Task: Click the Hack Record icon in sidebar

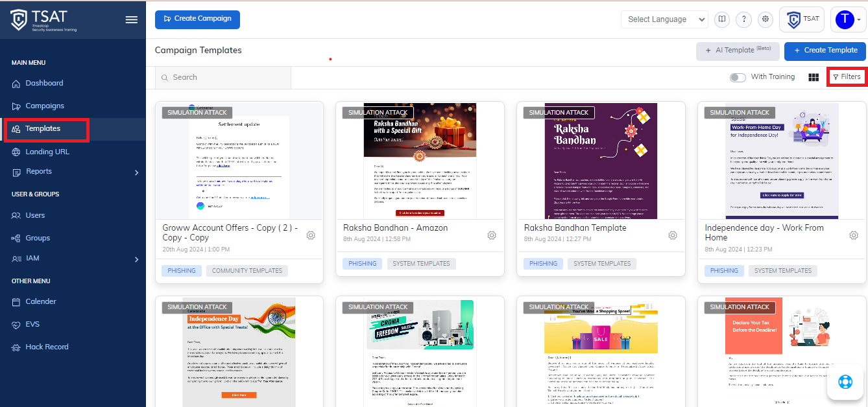Action: click(16, 347)
